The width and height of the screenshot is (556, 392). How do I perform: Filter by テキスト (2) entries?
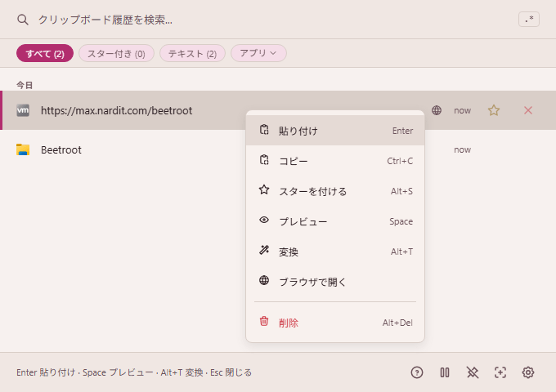coord(192,53)
